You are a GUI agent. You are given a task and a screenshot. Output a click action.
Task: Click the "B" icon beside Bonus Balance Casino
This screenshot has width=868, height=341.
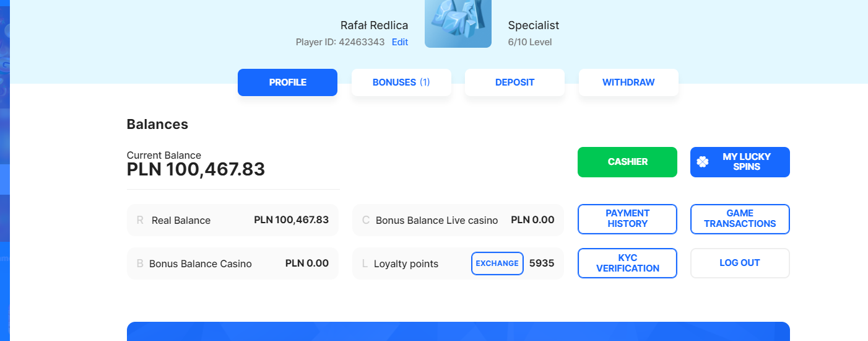pyautogui.click(x=140, y=263)
